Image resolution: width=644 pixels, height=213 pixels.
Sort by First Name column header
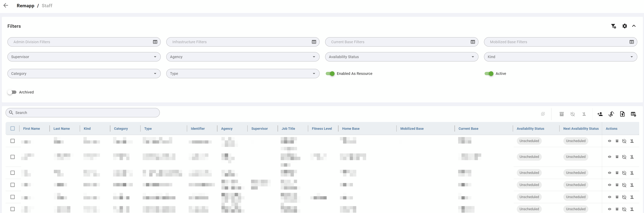[x=31, y=128]
